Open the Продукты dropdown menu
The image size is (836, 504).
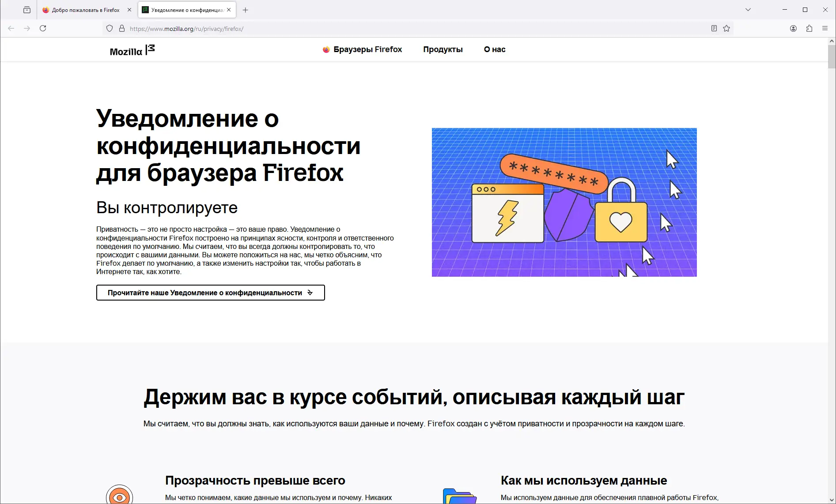click(x=443, y=49)
